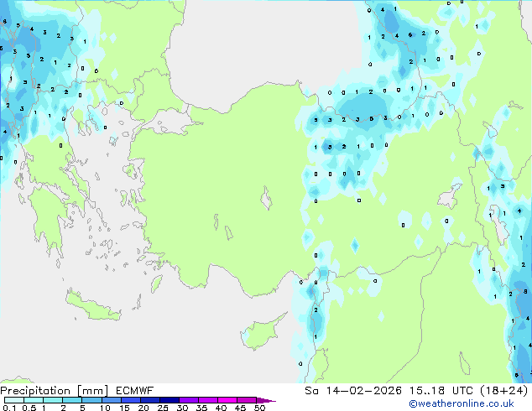Click the '25' legend scale label
Image resolution: width=532 pixels, height=411 pixels.
click(163, 408)
